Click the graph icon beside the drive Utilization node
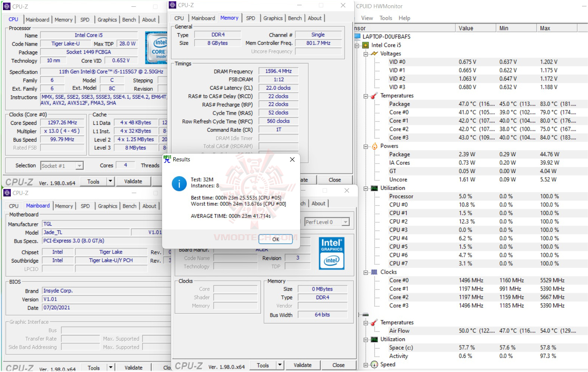 pyautogui.click(x=374, y=340)
